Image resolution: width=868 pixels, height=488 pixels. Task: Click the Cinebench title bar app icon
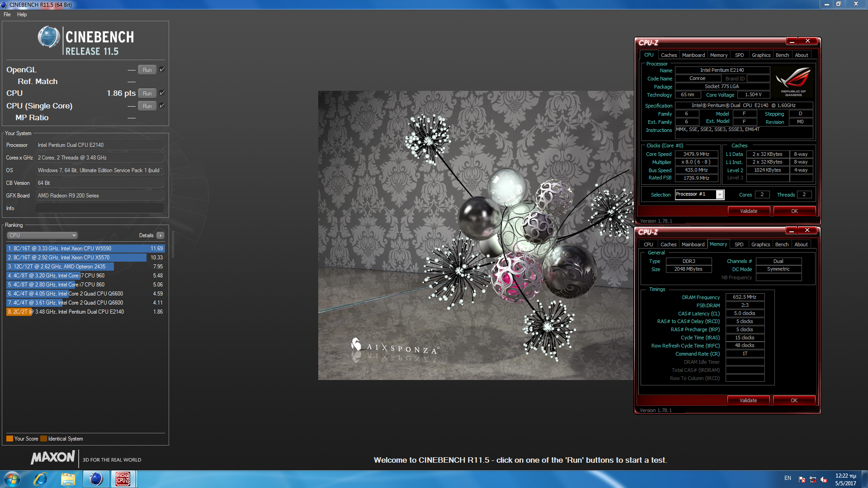tap(4, 5)
